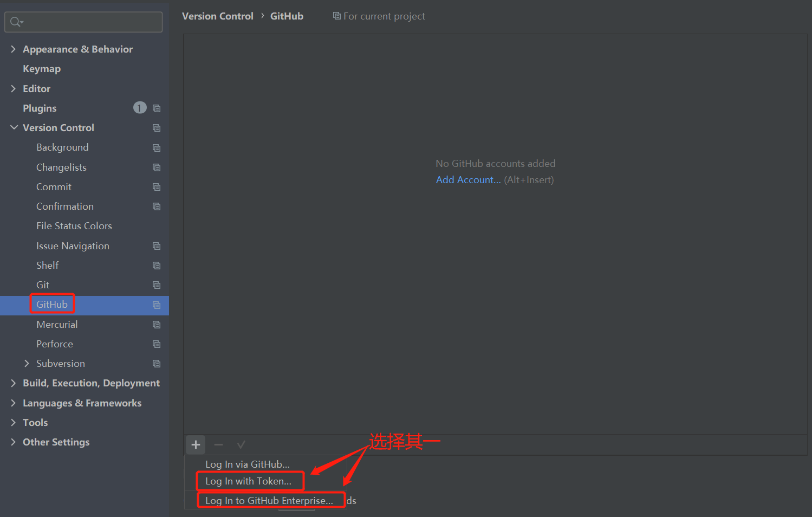Click project-level icon beside Commit

coord(157,187)
